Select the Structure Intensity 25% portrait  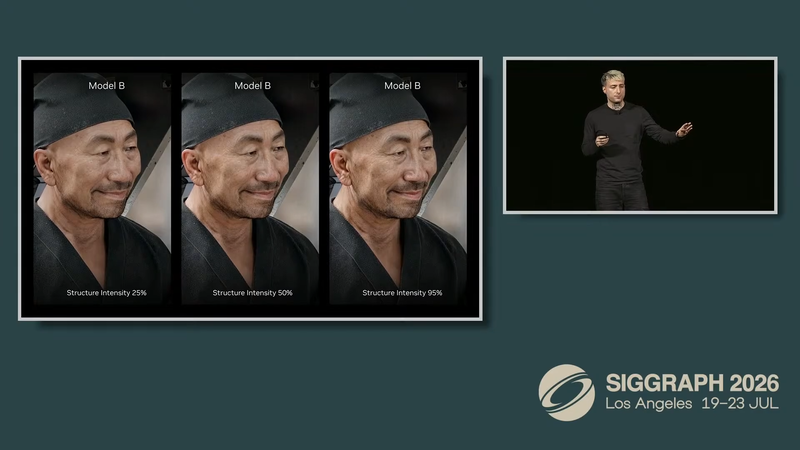(102, 189)
